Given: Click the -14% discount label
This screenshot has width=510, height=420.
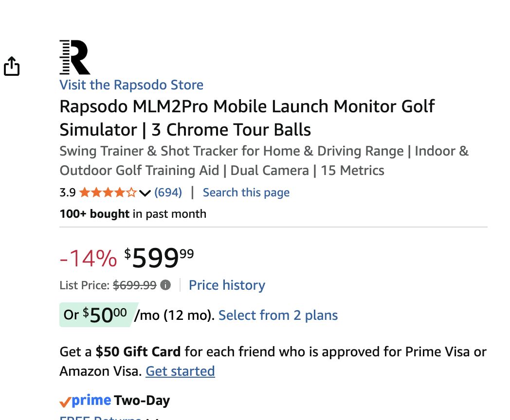Looking at the screenshot, I should point(88,259).
